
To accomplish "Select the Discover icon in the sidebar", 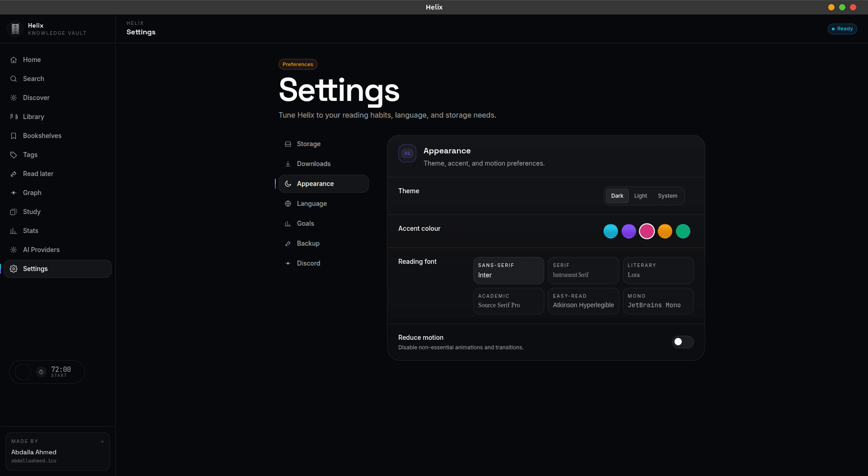I will [14, 98].
